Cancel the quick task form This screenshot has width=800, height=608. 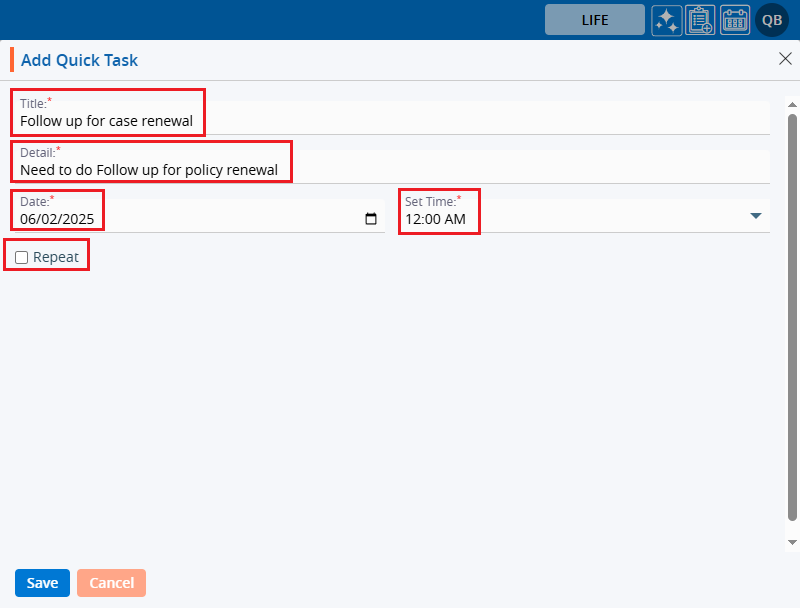pos(111,583)
